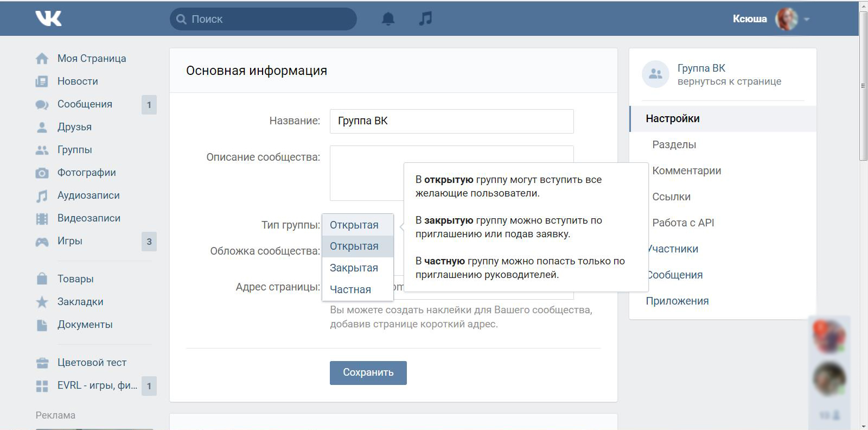Screen dimensions: 868x430
Task: Click the people icon beside Группы
Action: point(42,150)
